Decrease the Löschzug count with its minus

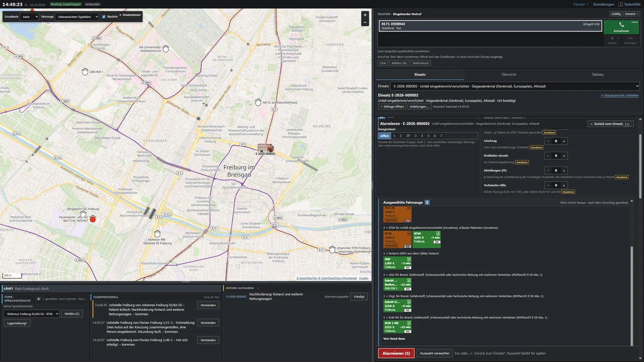click(x=548, y=141)
